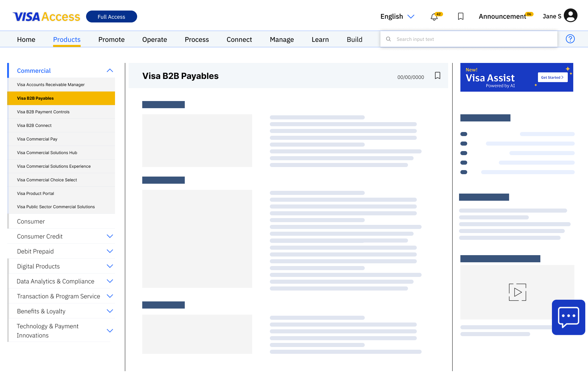Screen dimensions: 588x380
Task: Click the Visa Access logo
Action: click(x=46, y=17)
